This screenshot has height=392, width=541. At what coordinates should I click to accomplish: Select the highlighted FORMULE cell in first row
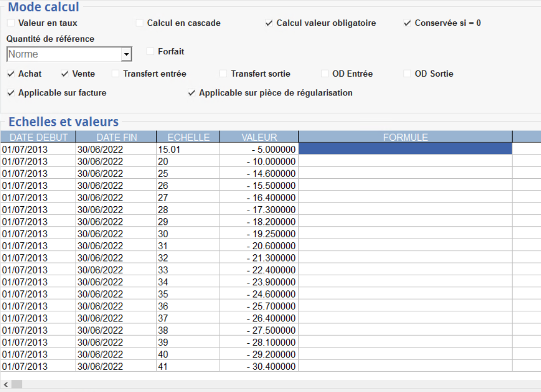405,149
